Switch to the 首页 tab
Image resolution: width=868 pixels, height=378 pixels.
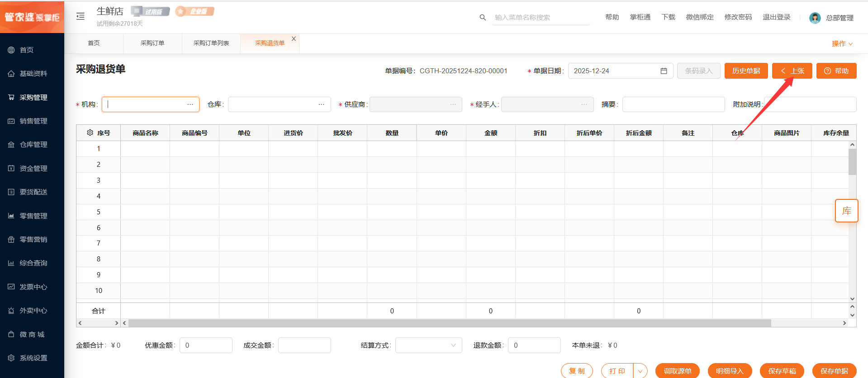click(x=94, y=43)
